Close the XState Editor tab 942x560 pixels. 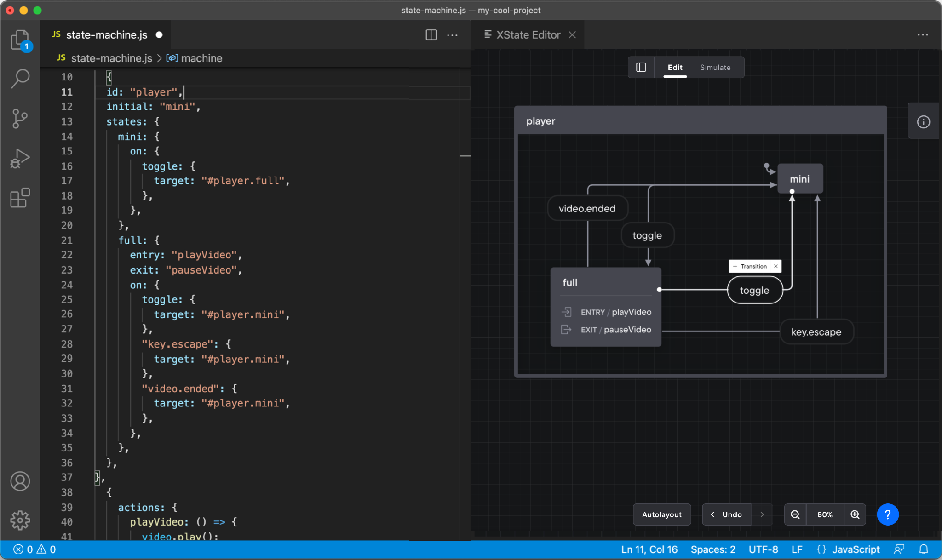click(572, 35)
